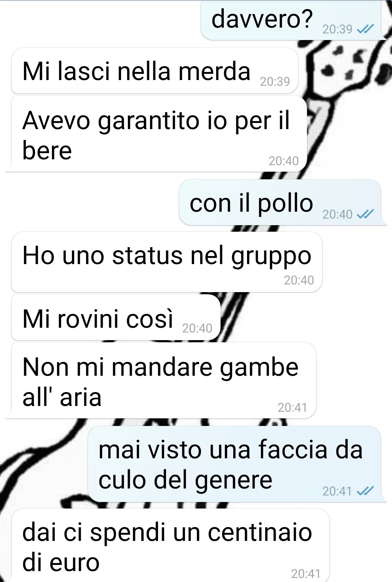Viewport: 392px width, 582px height.
Task: Tap the 'Ho uno status nel gruppo' message
Action: click(167, 262)
